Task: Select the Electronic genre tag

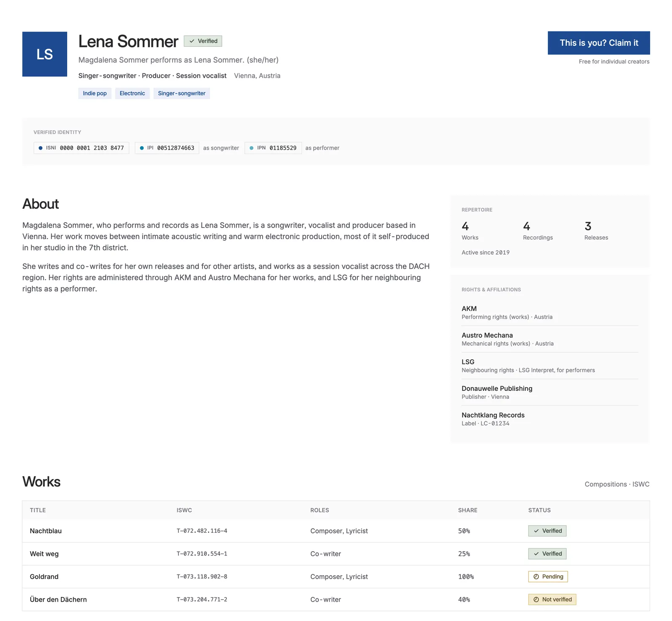Action: point(132,93)
